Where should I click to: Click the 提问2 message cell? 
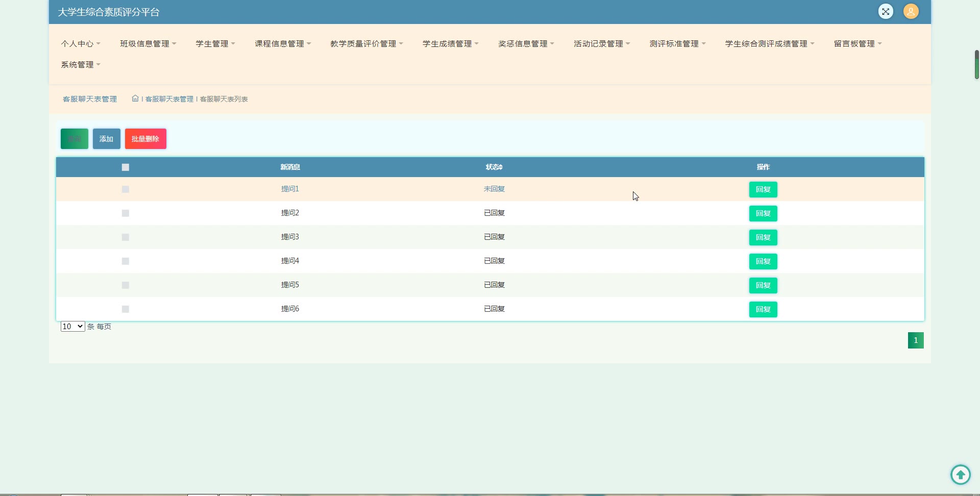[x=290, y=213]
